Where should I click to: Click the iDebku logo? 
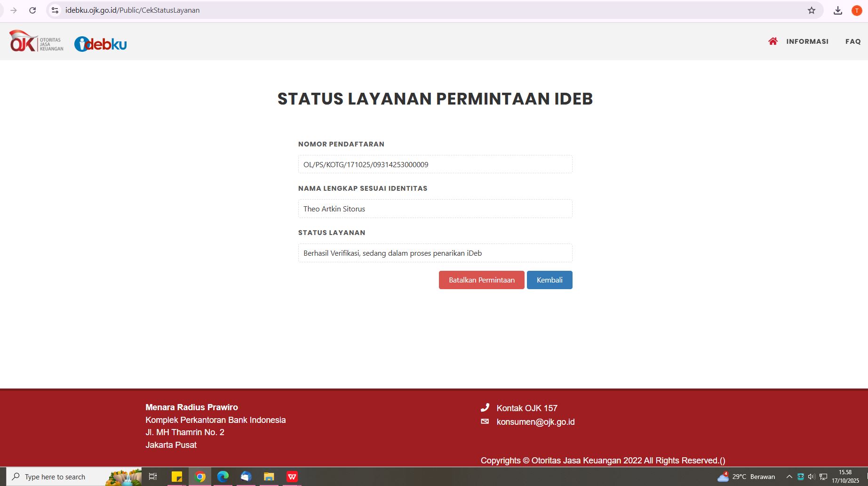(x=101, y=44)
